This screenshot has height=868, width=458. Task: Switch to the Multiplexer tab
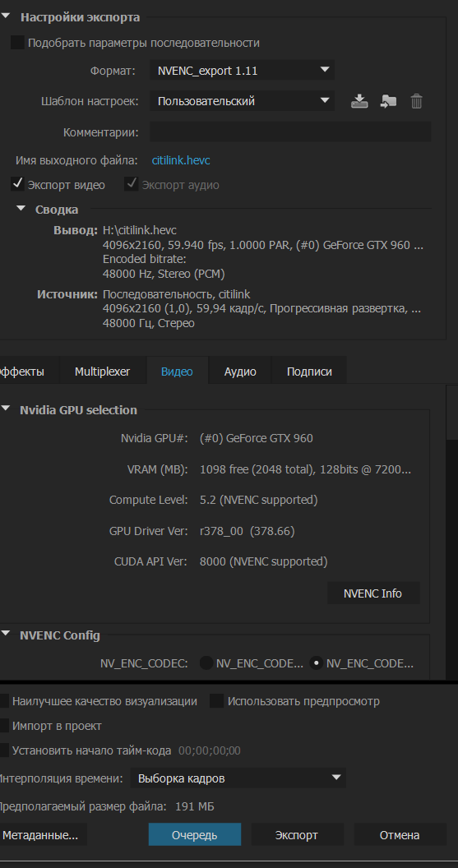click(x=103, y=372)
